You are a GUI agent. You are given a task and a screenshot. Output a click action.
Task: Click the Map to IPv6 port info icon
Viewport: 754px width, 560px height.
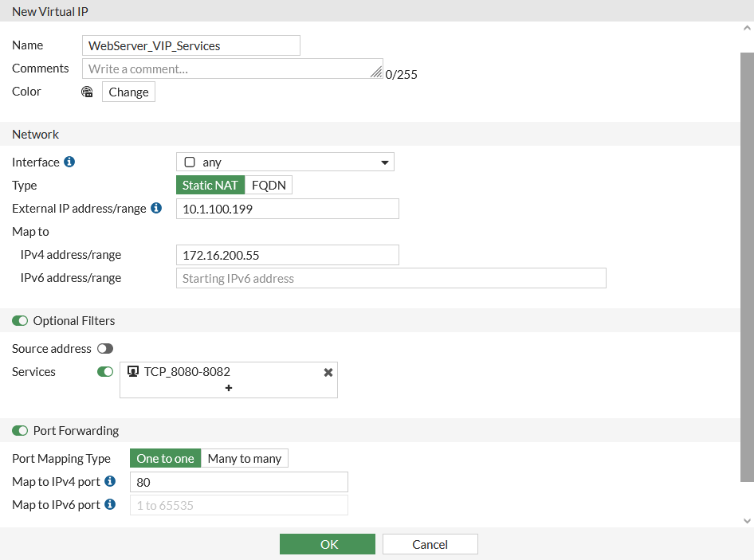click(110, 504)
